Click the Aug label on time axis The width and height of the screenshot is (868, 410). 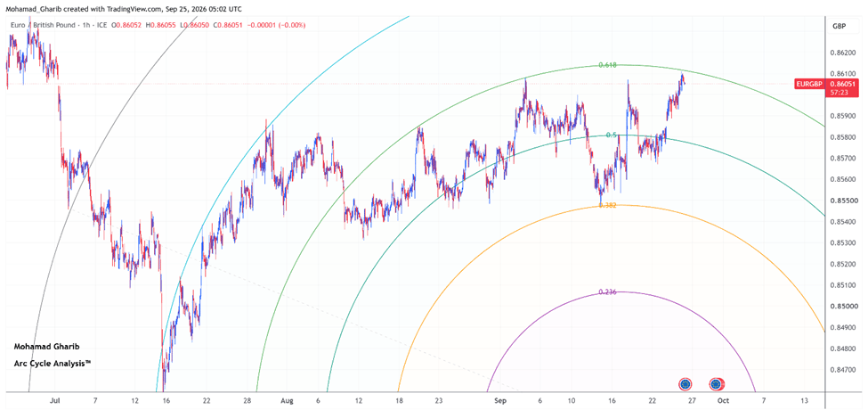click(288, 400)
